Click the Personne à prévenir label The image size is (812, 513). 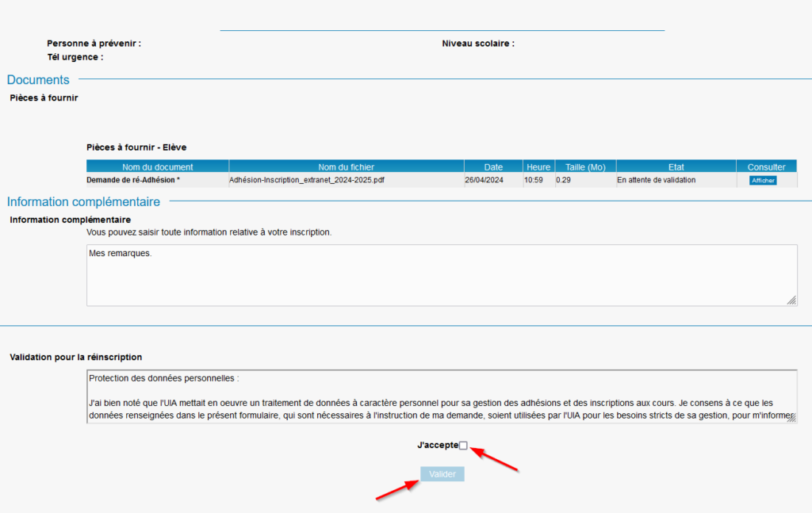(94, 44)
